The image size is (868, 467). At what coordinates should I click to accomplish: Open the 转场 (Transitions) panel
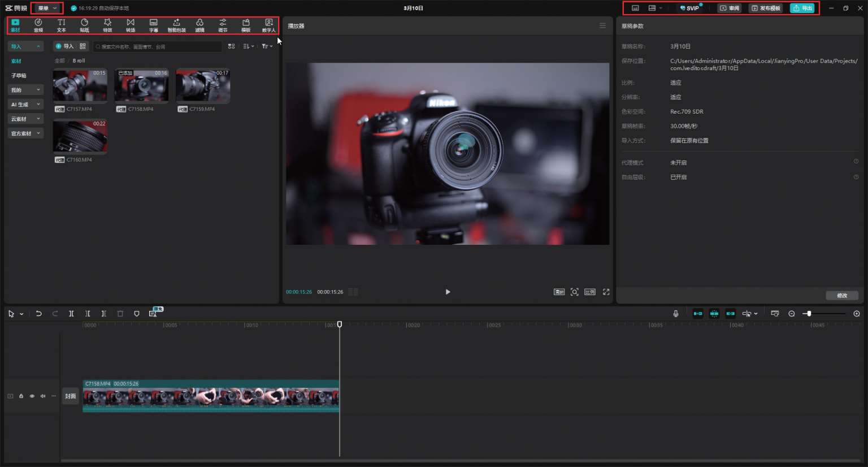(x=131, y=25)
